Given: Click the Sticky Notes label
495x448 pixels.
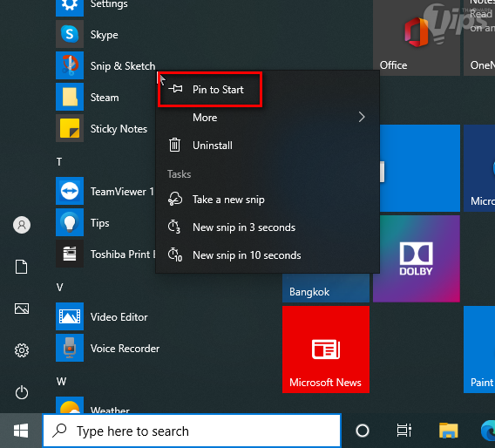Looking at the screenshot, I should click(x=119, y=129).
